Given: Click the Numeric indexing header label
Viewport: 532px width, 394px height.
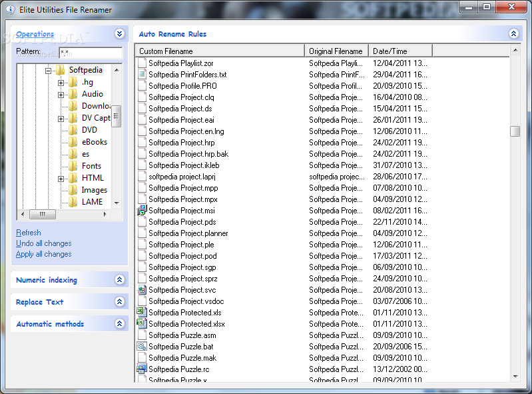Looking at the screenshot, I should point(47,280).
